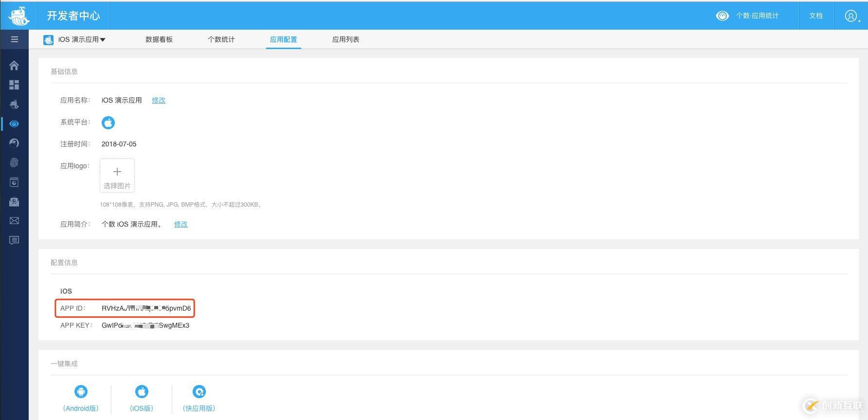Open the envelope mail icon in sidebar
Screen dimensions: 868x420
pos(14,221)
